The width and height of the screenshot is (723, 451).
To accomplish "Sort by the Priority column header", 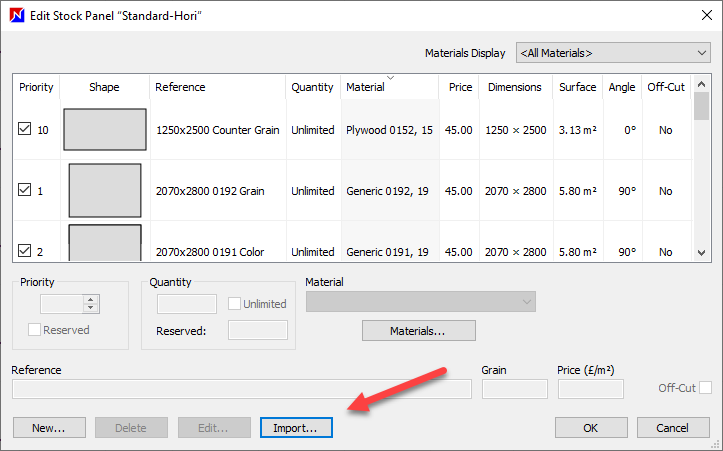I will coord(36,87).
